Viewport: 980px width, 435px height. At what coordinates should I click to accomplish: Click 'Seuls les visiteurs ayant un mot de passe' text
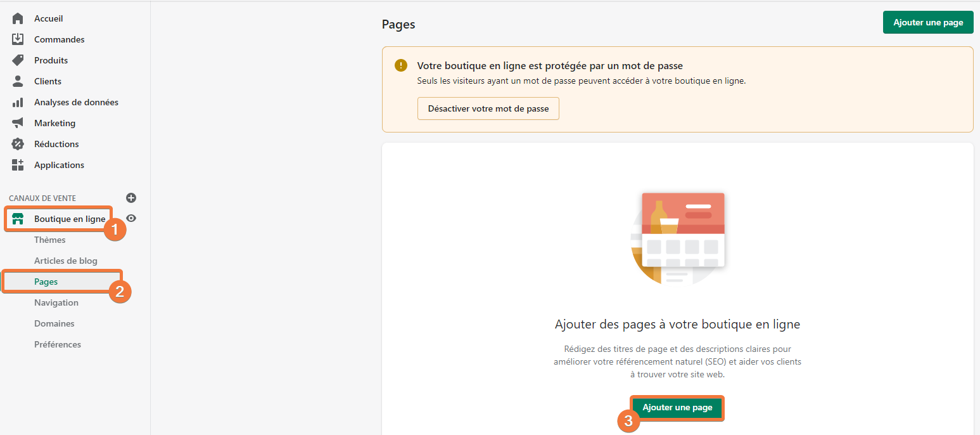[x=582, y=81]
